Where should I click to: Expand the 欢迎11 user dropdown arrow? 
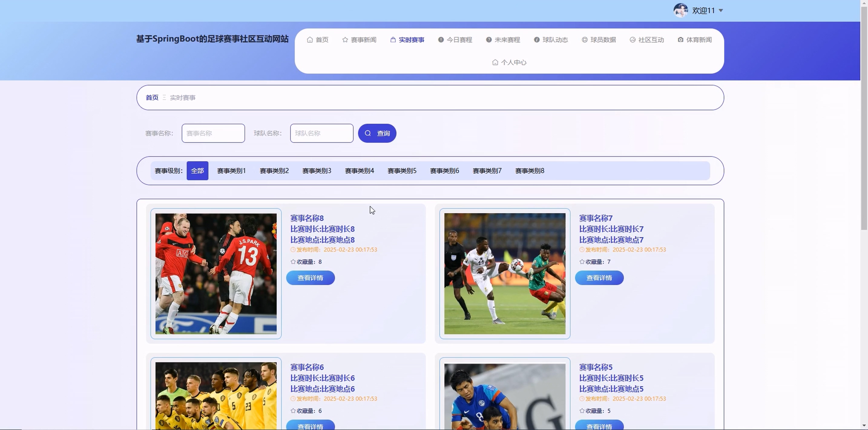coord(721,11)
